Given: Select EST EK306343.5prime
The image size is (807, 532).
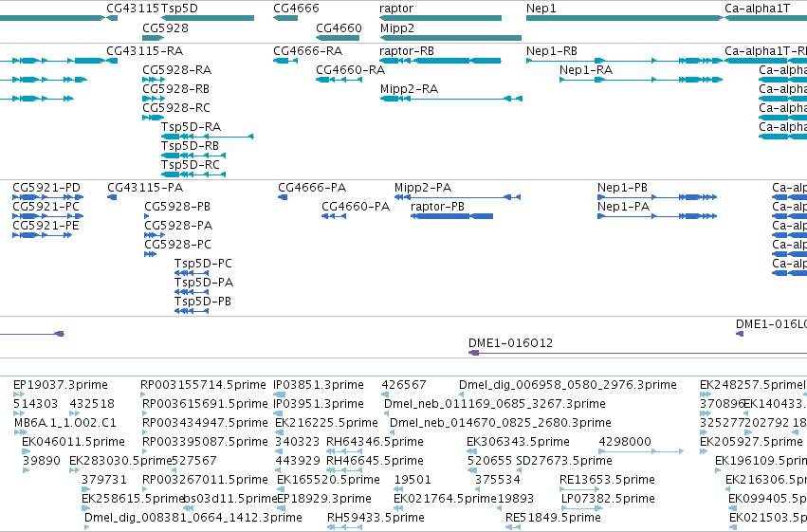Looking at the screenshot, I should click(x=518, y=443).
